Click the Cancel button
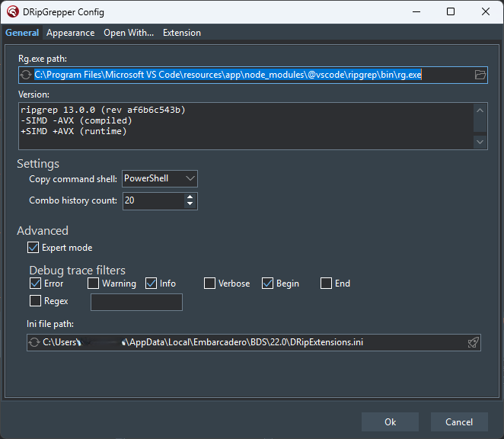 (459, 422)
